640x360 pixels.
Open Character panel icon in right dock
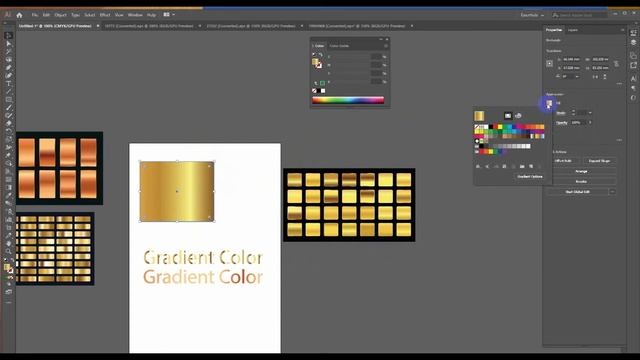633,78
